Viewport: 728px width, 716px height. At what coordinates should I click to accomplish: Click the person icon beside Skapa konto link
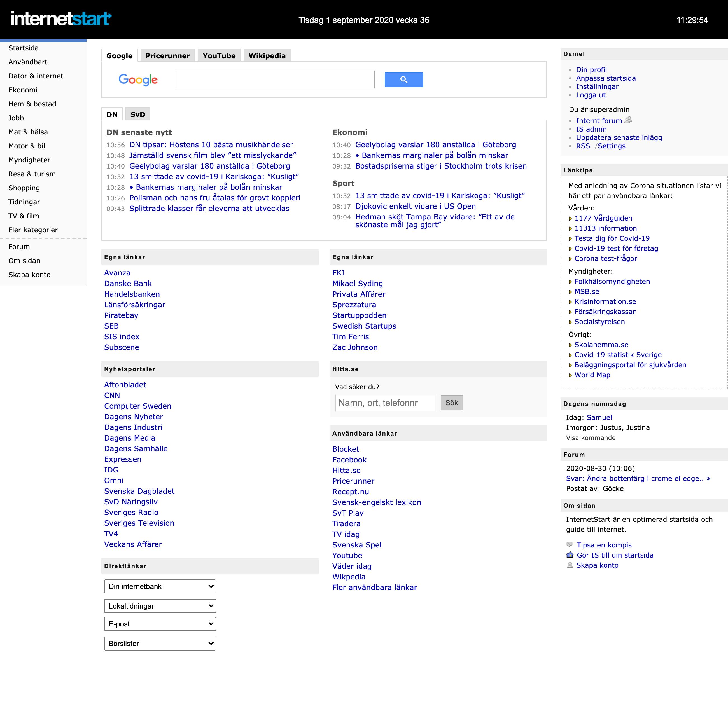pos(570,565)
